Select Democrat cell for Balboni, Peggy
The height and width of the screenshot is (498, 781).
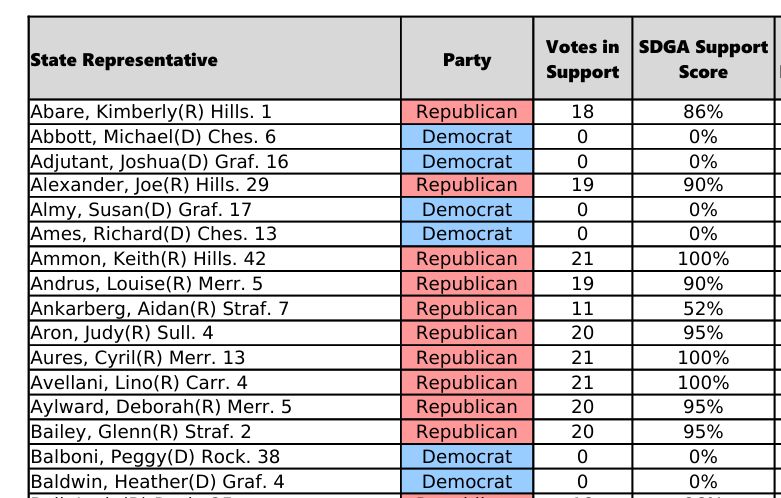(466, 457)
